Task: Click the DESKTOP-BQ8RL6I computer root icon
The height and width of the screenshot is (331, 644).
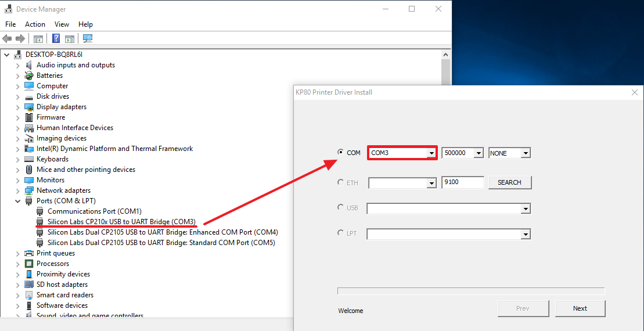Action: click(17, 54)
